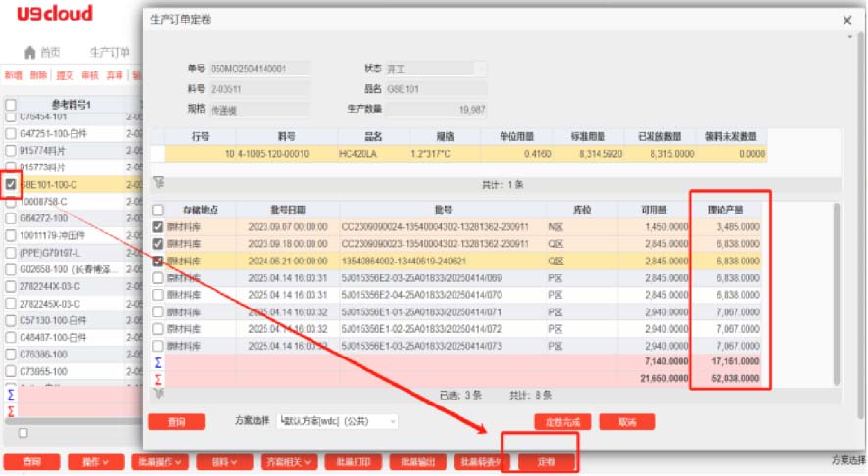
Task: Click the filter funnel icon below the batch table
Action: point(159,394)
